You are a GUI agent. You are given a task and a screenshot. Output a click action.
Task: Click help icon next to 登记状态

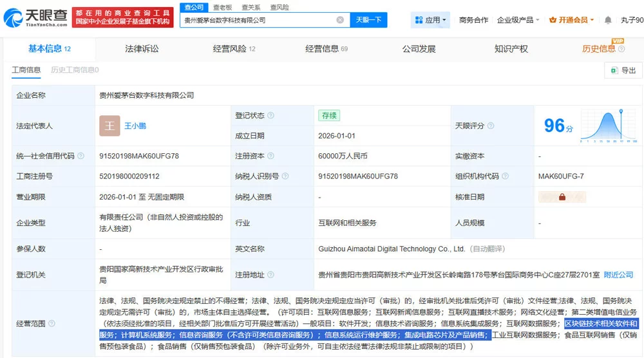[x=270, y=115]
